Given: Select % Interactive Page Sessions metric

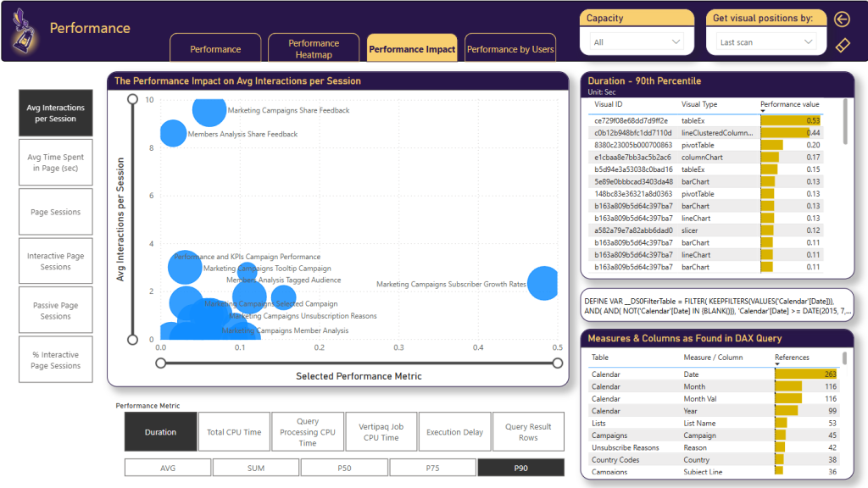Looking at the screenshot, I should pyautogui.click(x=56, y=358).
